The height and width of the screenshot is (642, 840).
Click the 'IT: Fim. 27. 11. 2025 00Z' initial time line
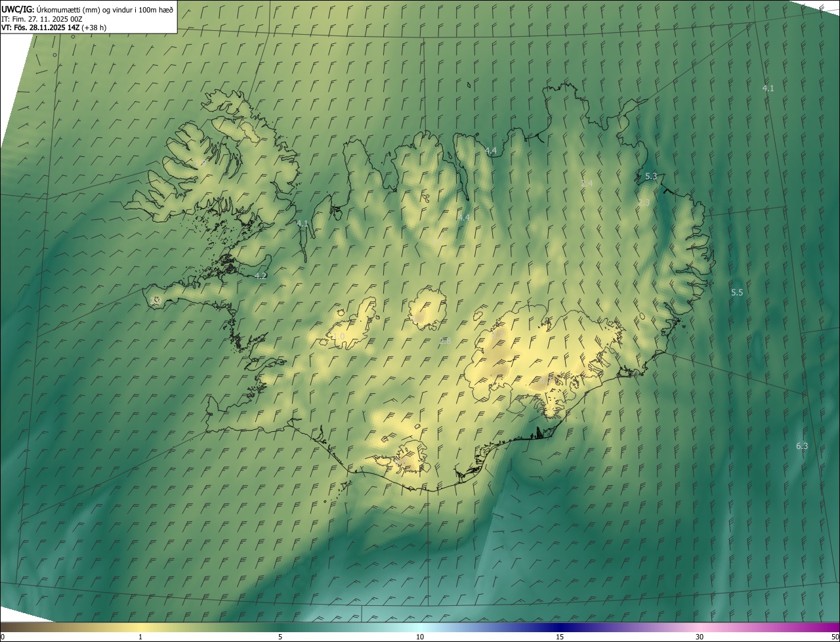[42, 18]
